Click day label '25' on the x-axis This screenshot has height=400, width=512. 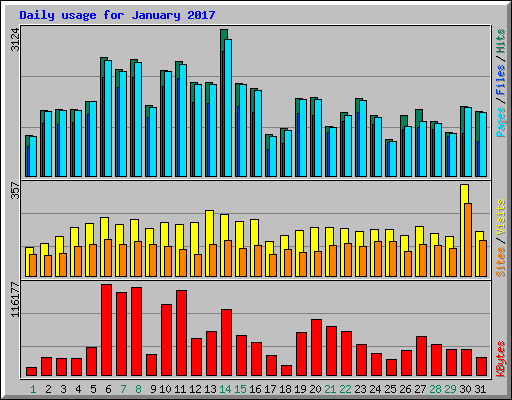[x=390, y=389]
